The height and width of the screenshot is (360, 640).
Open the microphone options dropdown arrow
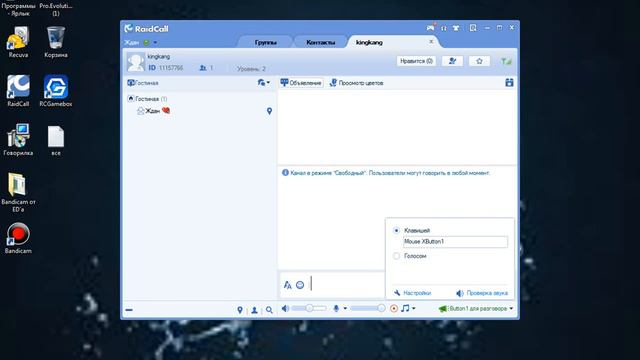click(345, 309)
